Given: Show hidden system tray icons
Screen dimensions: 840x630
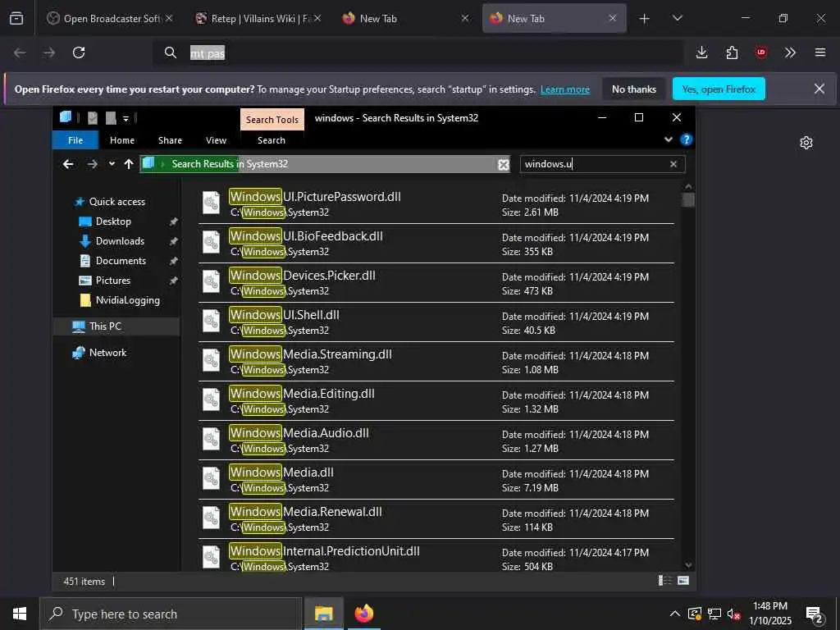Looking at the screenshot, I should coord(674,614).
